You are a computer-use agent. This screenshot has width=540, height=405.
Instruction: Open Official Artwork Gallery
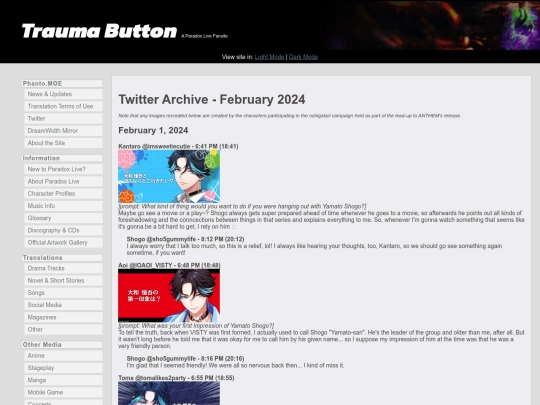63,242
